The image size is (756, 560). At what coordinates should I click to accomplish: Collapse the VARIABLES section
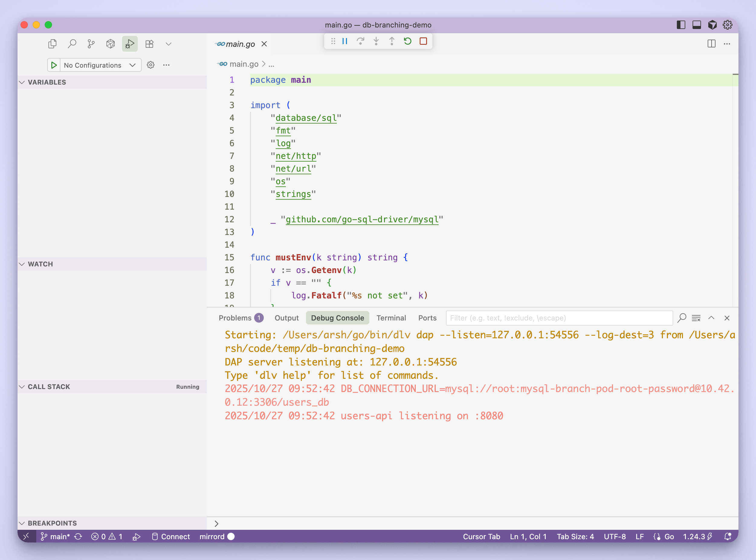coord(112,82)
